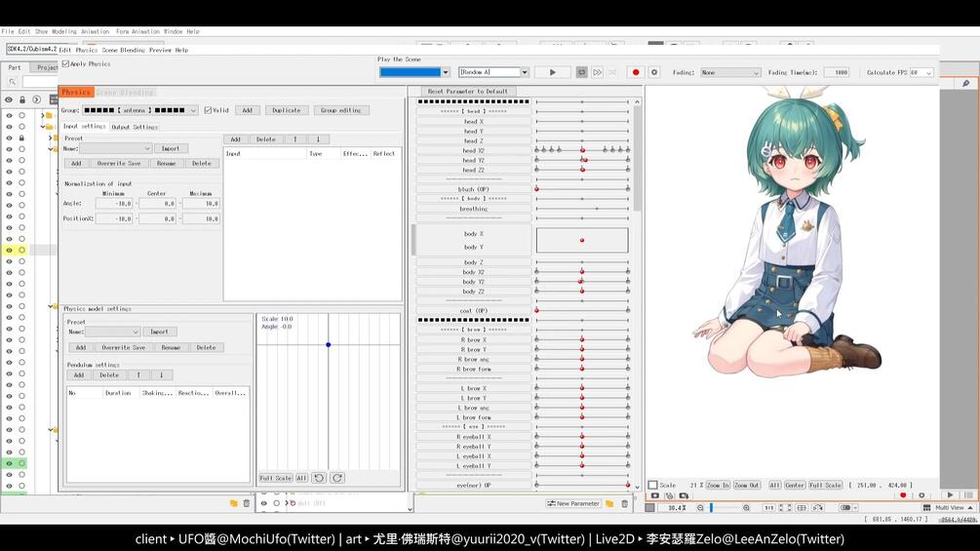Click the 1:1 actual size icon
The width and height of the screenshot is (980, 551).
click(769, 508)
